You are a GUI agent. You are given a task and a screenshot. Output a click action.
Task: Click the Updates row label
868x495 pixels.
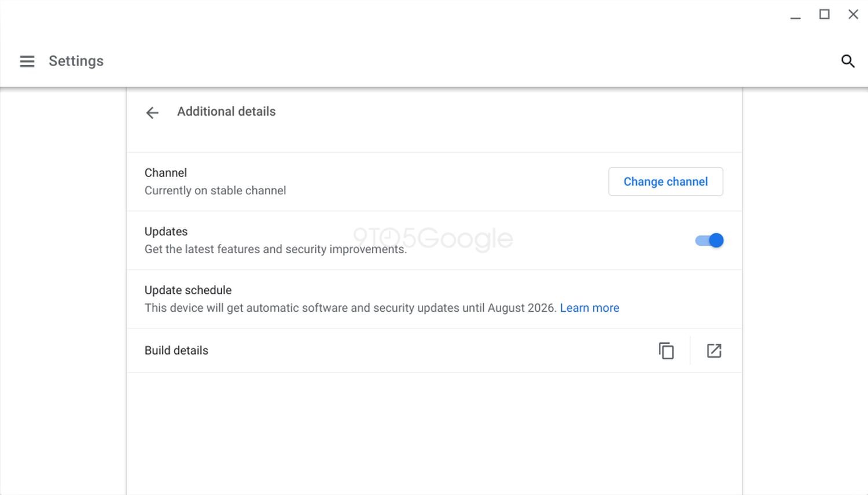(166, 231)
